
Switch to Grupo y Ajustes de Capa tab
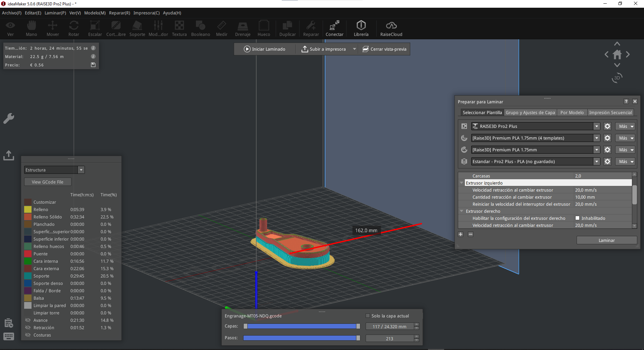coord(530,112)
